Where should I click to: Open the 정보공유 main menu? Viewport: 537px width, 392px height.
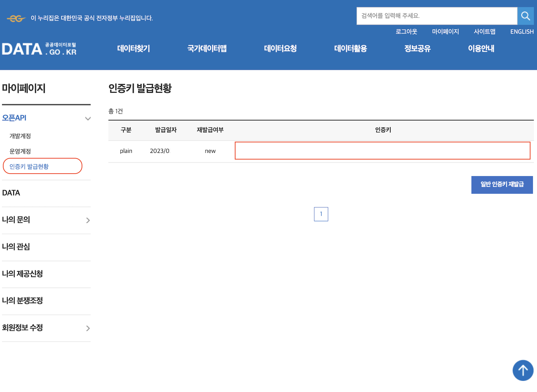[x=417, y=49]
